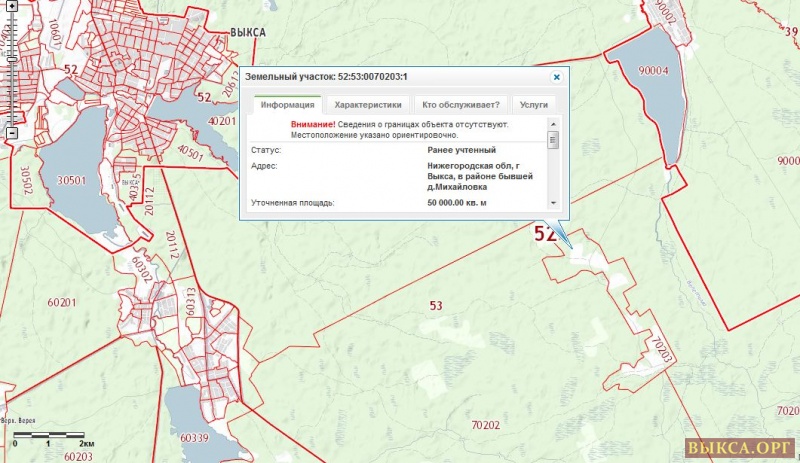Click the ВЫКСА city label on map
Screen dimensions: 800x463
click(247, 32)
